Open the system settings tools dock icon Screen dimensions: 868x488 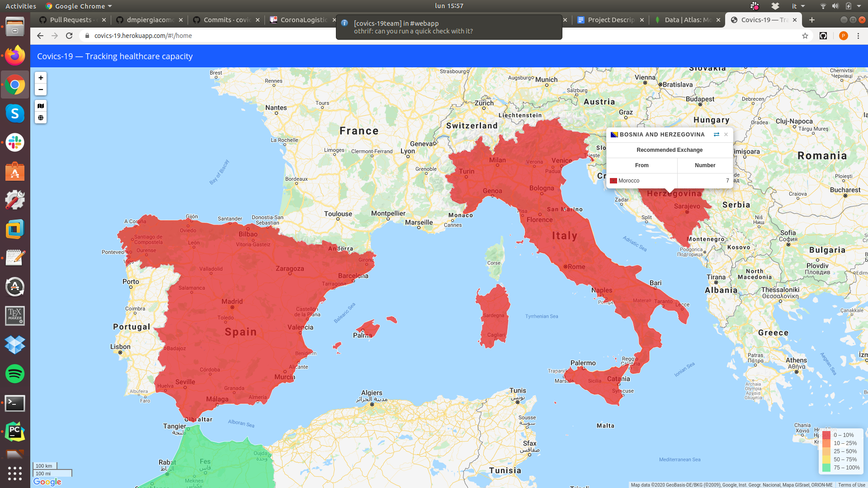tap(15, 200)
